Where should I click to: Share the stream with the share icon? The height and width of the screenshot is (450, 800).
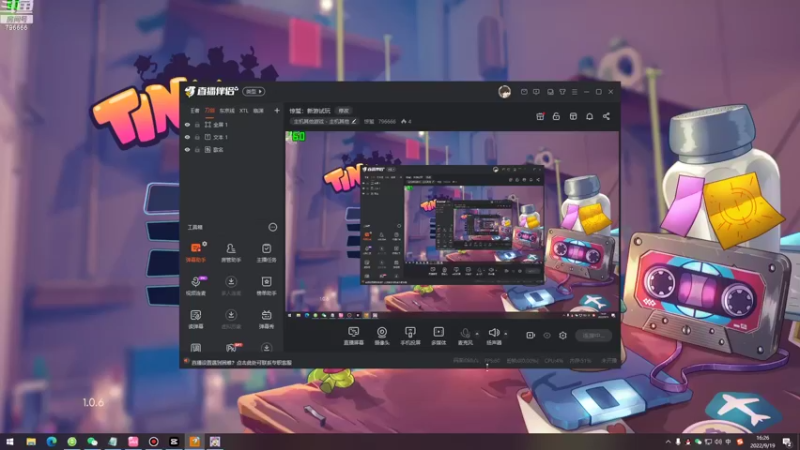[x=606, y=116]
